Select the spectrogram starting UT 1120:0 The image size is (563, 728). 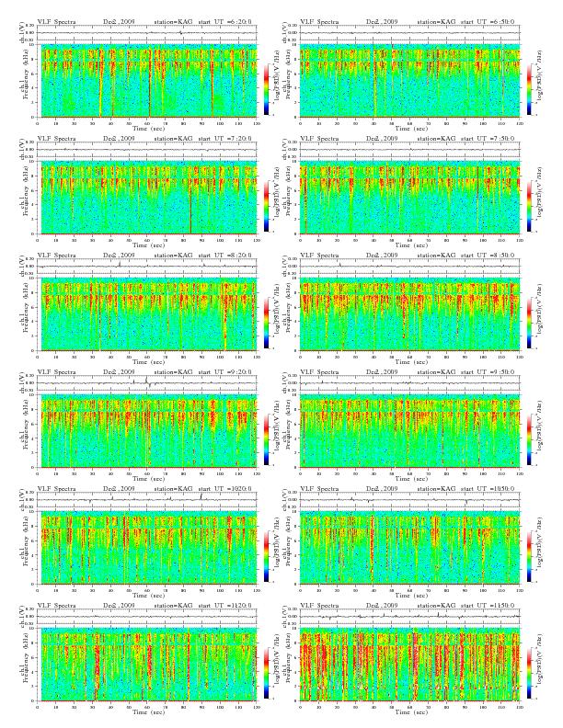[x=147, y=665]
